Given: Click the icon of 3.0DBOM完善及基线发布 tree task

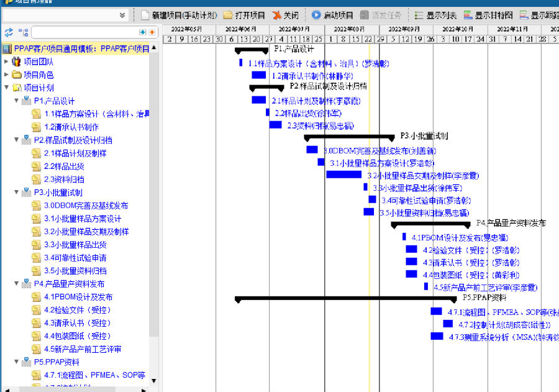Looking at the screenshot, I should (x=37, y=206).
